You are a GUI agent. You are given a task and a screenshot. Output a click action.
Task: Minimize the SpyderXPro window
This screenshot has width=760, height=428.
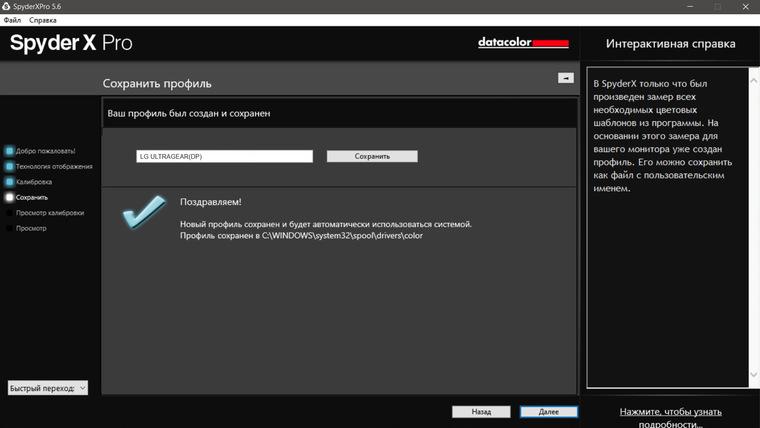(x=690, y=6)
